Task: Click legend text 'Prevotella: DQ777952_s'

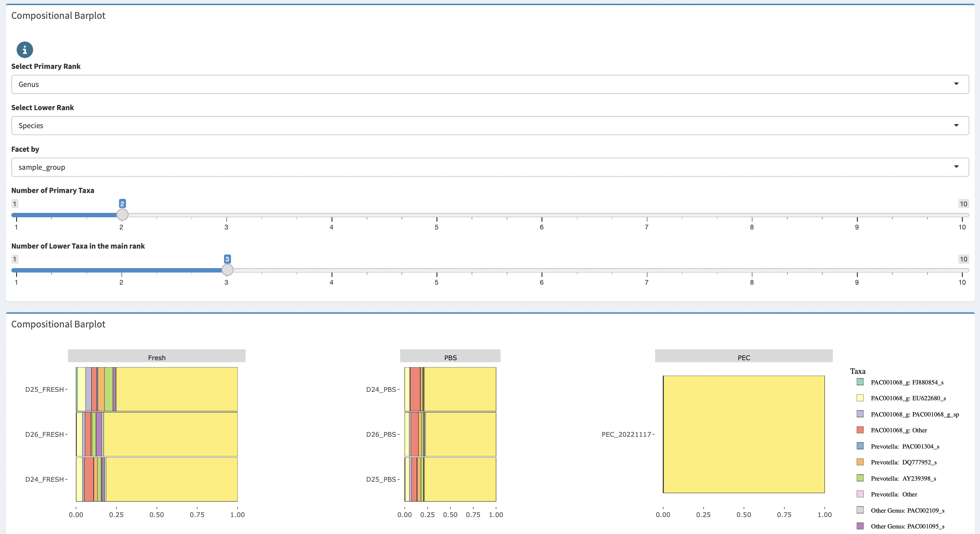Action: point(904,462)
